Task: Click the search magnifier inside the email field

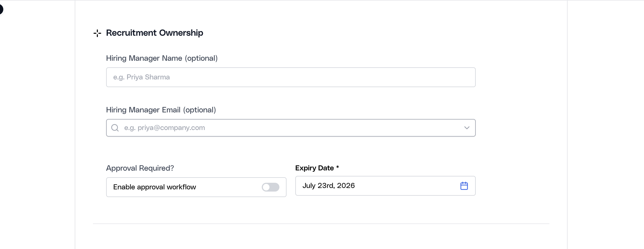Action: coord(115,128)
